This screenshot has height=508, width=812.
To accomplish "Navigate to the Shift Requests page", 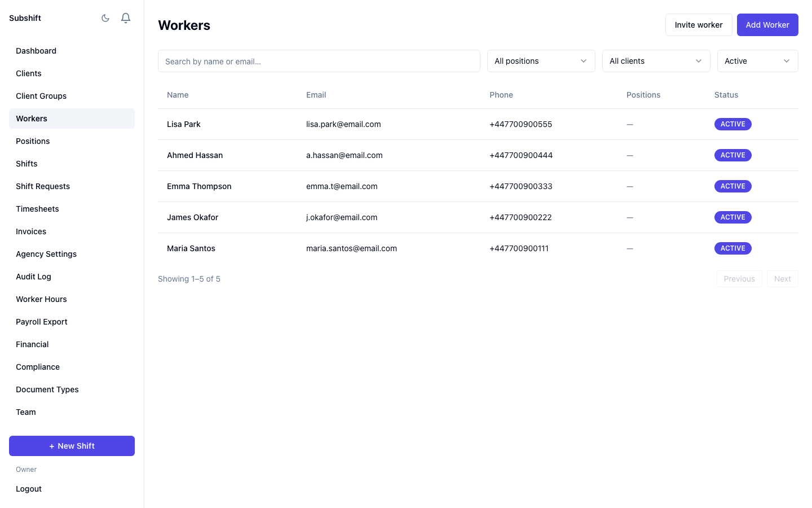I will pos(43,186).
